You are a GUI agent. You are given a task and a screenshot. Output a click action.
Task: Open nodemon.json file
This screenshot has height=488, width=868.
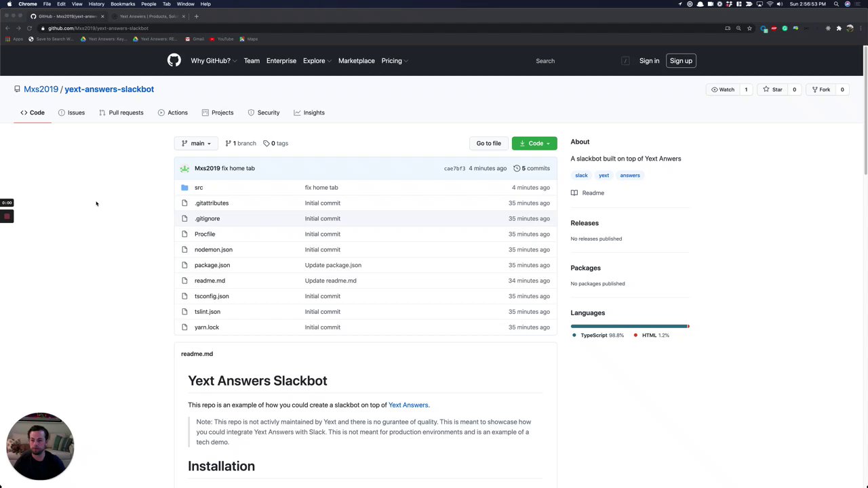(214, 250)
